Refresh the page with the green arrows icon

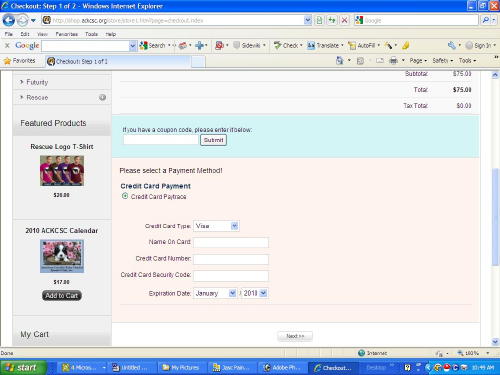pos(332,20)
